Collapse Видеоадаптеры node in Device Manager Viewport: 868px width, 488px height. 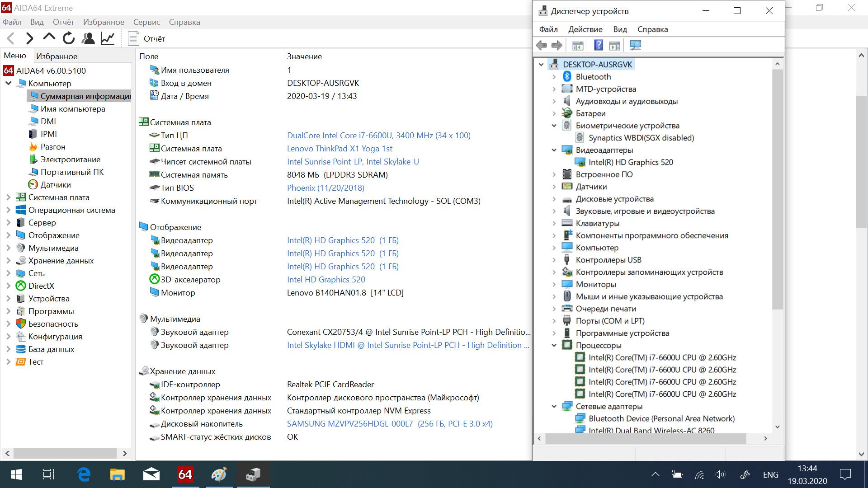click(x=554, y=150)
